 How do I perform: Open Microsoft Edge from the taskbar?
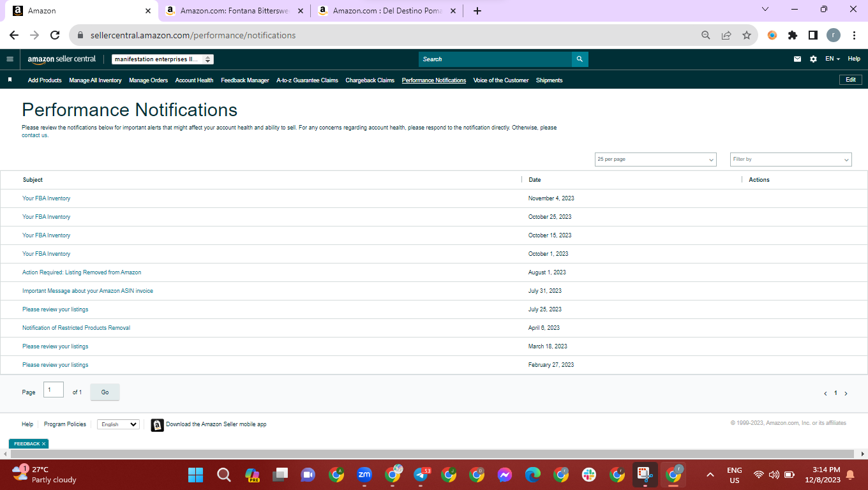pos(533,475)
